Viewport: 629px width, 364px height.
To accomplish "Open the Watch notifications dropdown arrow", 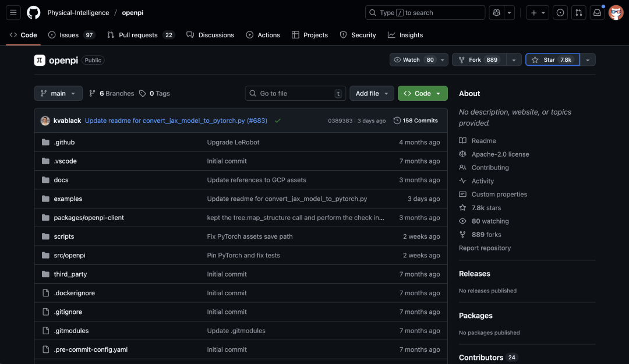I will [443, 60].
